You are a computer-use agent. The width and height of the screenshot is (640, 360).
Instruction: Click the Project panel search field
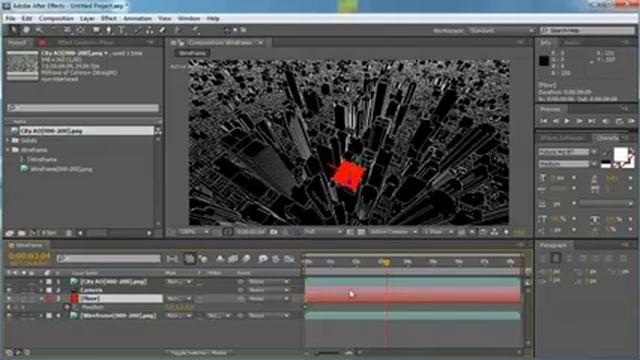83,108
